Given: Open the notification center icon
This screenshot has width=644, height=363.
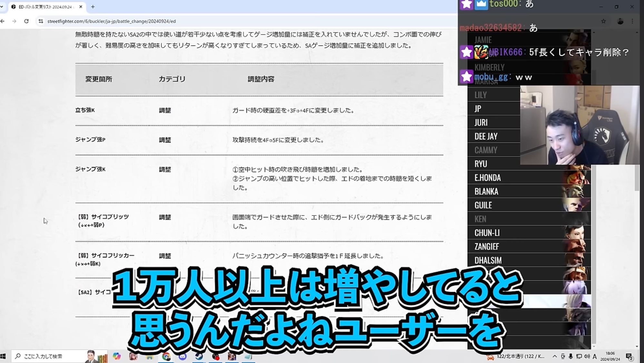Looking at the screenshot, I should [629, 356].
